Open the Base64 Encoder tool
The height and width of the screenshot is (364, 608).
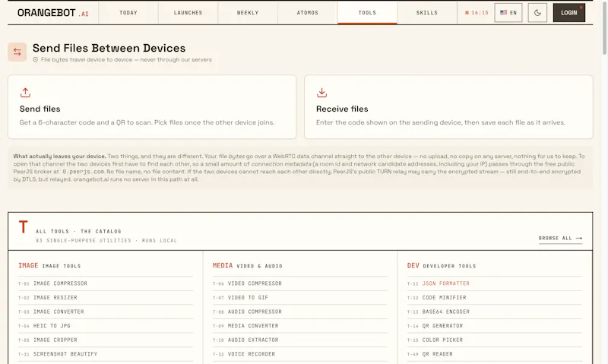pos(495,312)
